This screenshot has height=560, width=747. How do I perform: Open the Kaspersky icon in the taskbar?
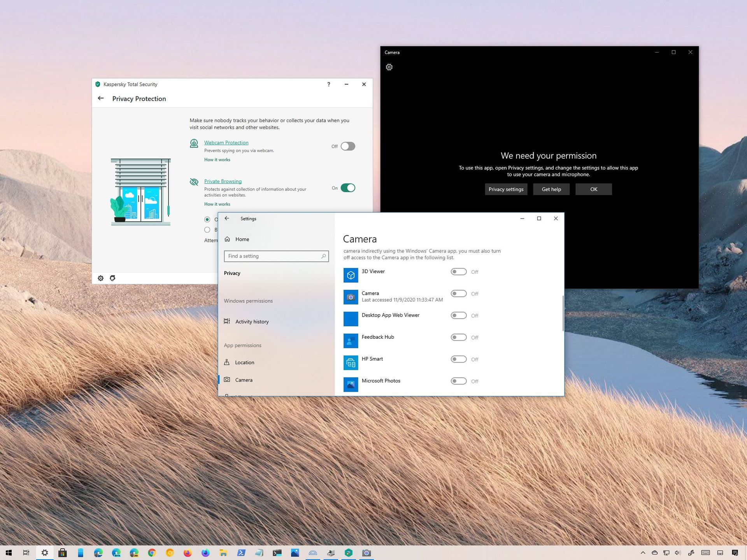[x=348, y=553]
